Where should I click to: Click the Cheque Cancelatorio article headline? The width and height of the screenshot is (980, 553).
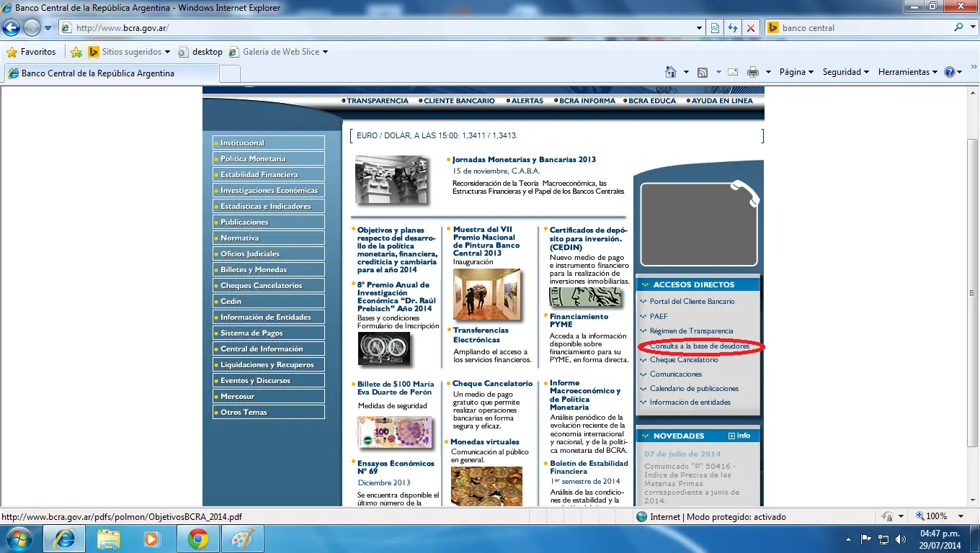[492, 384]
